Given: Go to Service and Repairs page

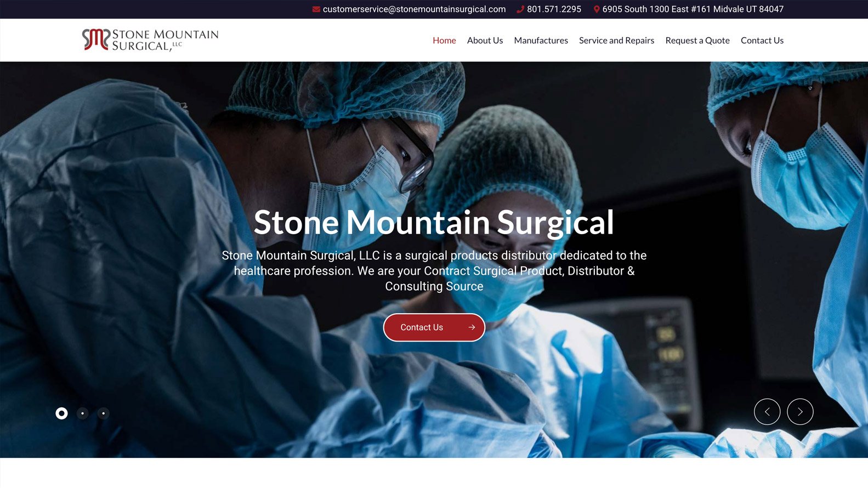Looking at the screenshot, I should (616, 41).
